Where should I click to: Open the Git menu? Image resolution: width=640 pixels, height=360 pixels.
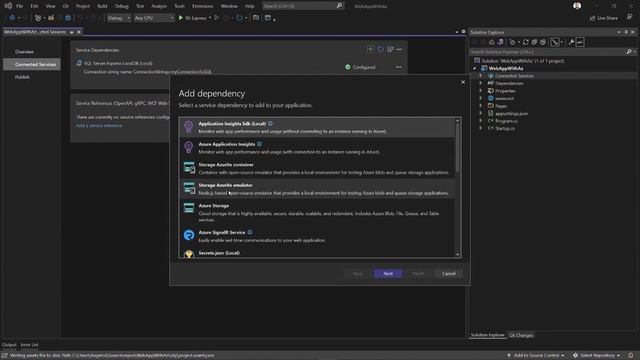coord(66,6)
